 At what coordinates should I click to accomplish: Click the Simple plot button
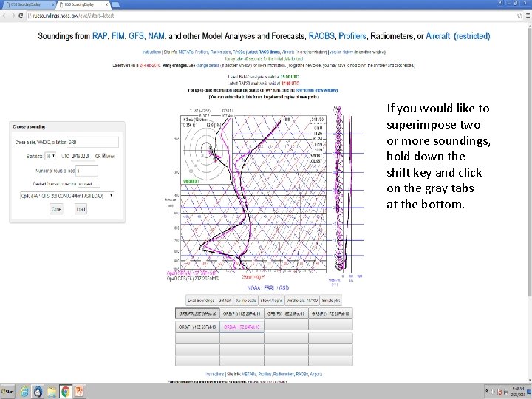click(x=331, y=300)
